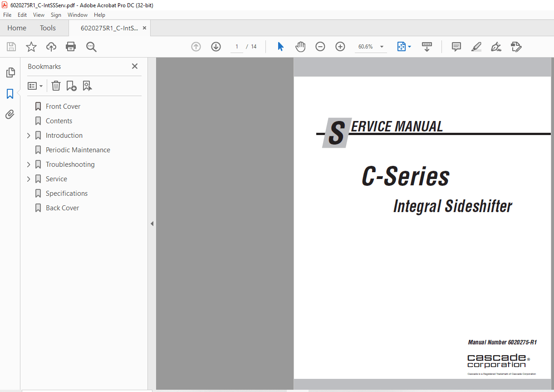Zoom in on the document

pos(340,47)
